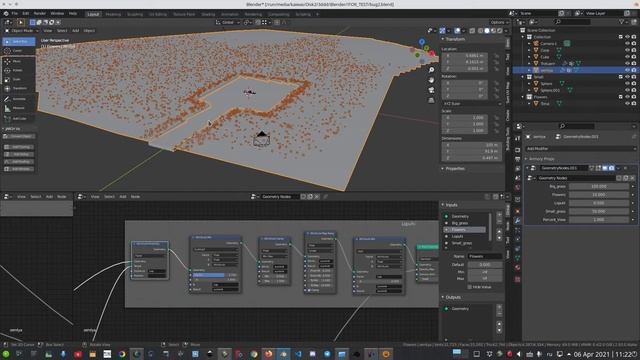Click the viewport pan hand icon
Viewport: 640px width, 360px height.
(431, 80)
